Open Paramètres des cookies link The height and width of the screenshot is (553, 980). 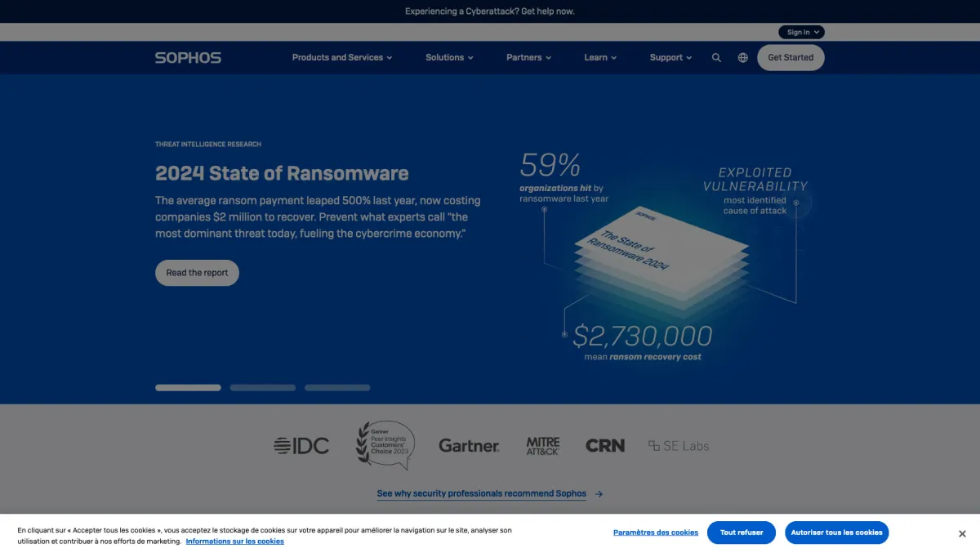click(x=656, y=533)
